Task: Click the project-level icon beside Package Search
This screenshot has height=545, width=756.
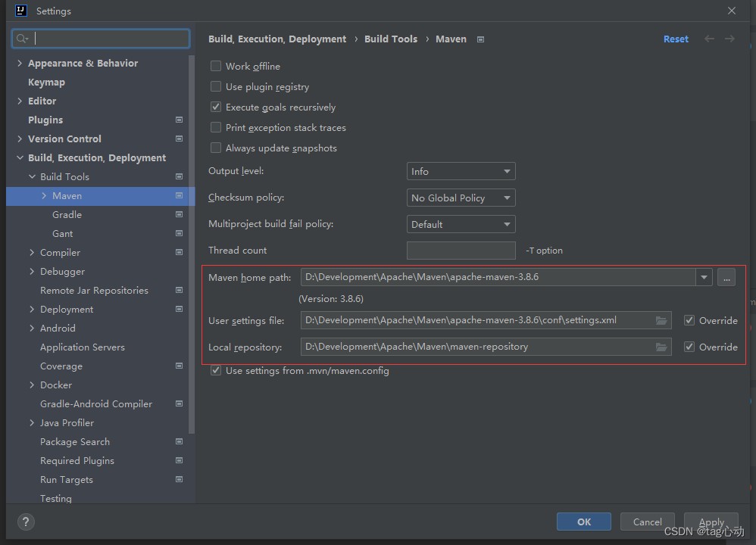Action: (x=179, y=441)
